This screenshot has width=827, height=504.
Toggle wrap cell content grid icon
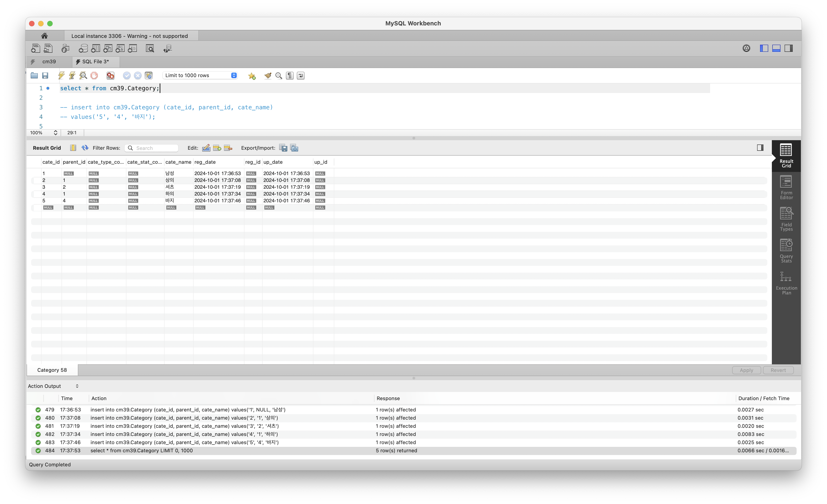pos(73,148)
